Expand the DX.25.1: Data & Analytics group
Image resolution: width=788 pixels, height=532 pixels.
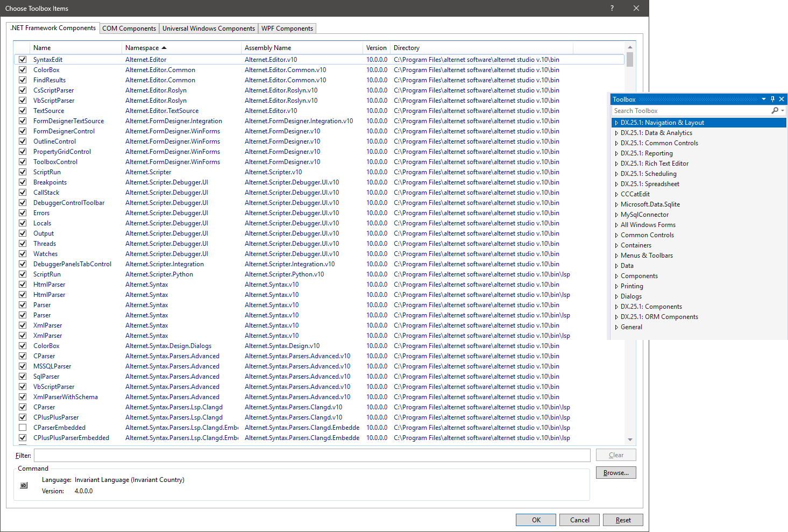(x=616, y=133)
